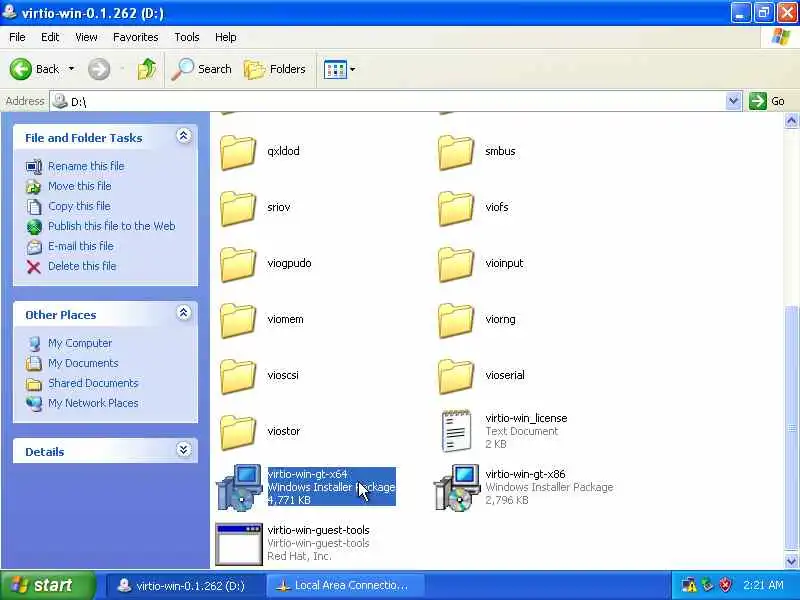
Task: Click the scrollbar down arrow
Action: 791,561
